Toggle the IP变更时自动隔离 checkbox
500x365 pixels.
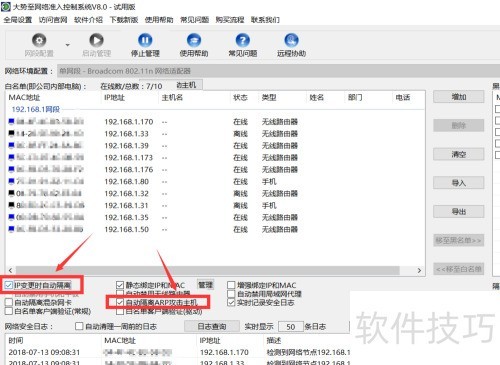9,285
